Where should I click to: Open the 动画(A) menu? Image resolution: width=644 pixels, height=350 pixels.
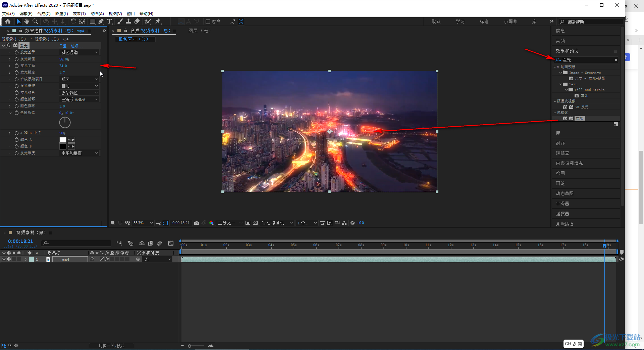(x=97, y=14)
